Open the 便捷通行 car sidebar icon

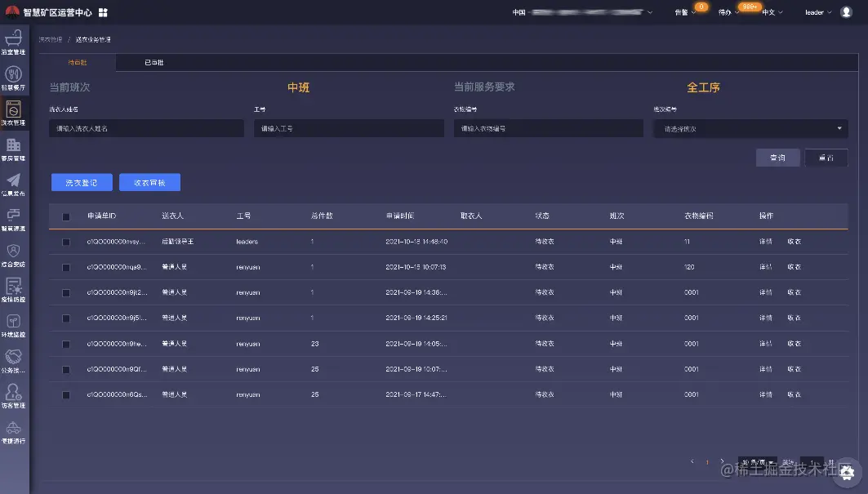(13, 428)
